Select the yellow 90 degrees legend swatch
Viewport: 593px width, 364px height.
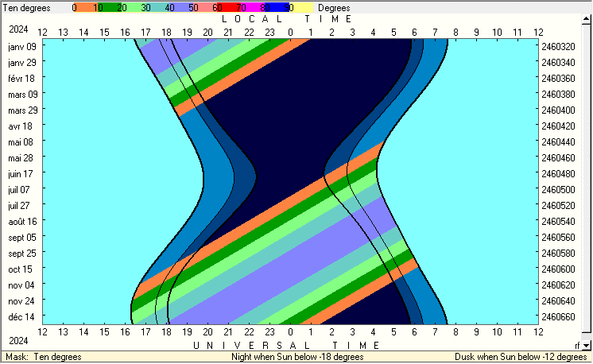[x=301, y=8]
